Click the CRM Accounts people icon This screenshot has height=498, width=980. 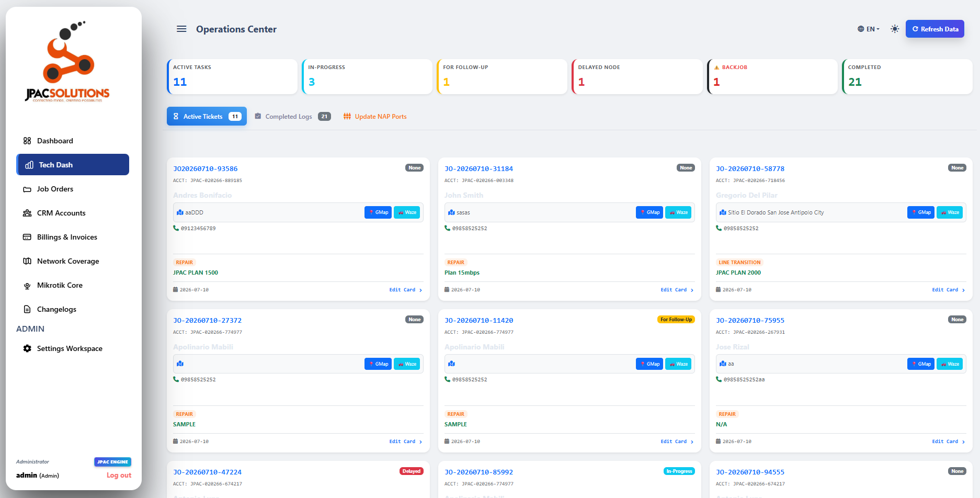(27, 213)
